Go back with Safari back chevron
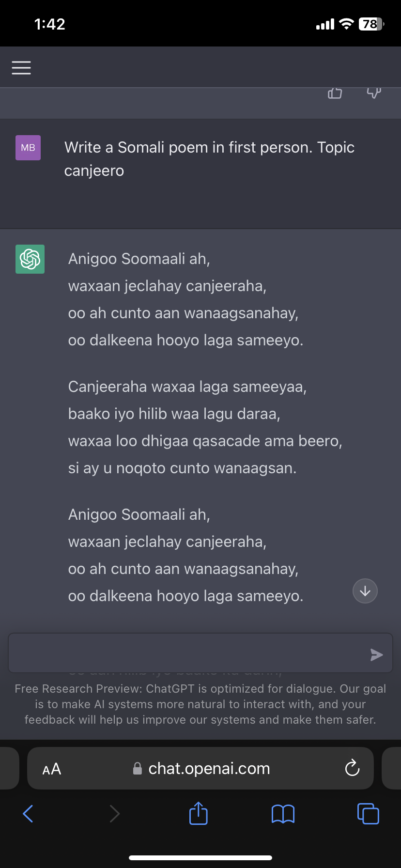401x868 pixels. click(29, 813)
